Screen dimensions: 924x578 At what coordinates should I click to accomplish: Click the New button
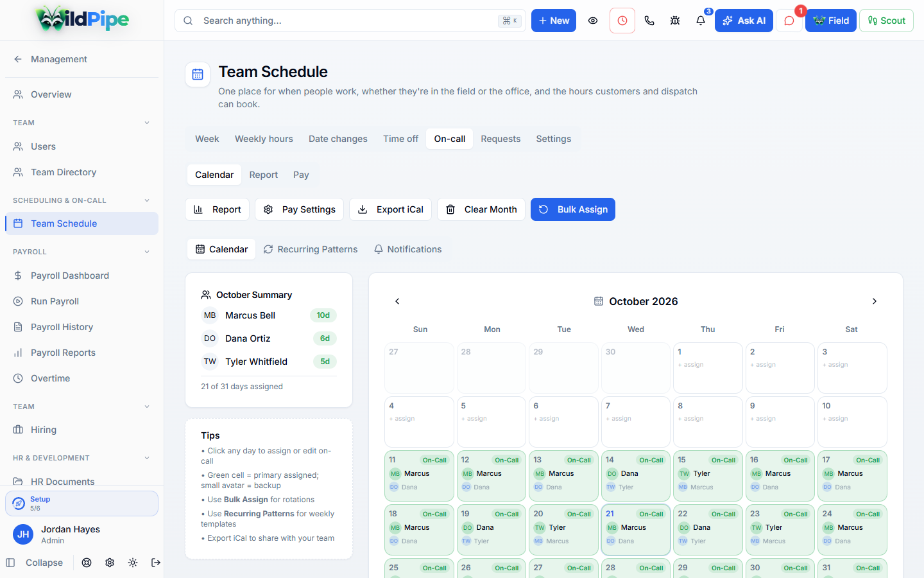[554, 21]
